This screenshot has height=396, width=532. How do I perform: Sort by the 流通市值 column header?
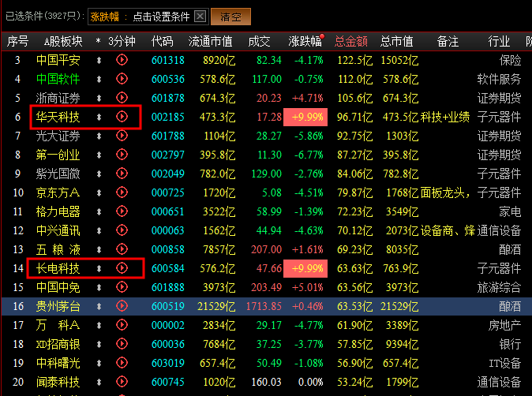pyautogui.click(x=211, y=41)
